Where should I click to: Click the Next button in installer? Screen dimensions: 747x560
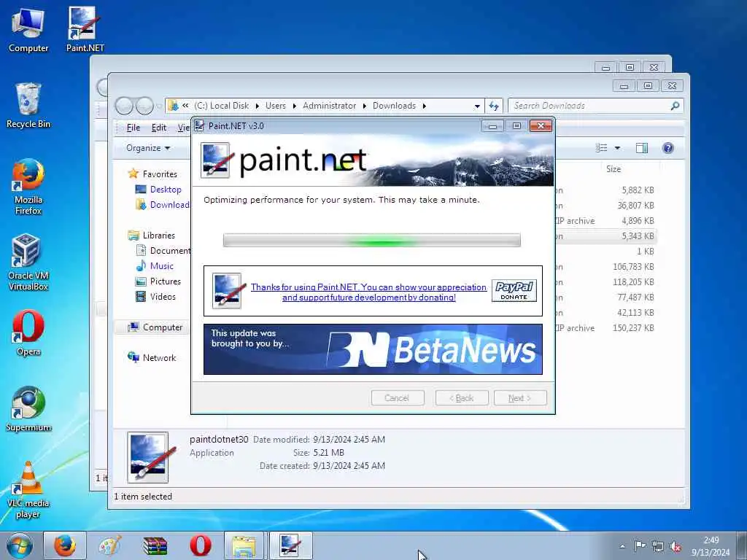coord(520,398)
